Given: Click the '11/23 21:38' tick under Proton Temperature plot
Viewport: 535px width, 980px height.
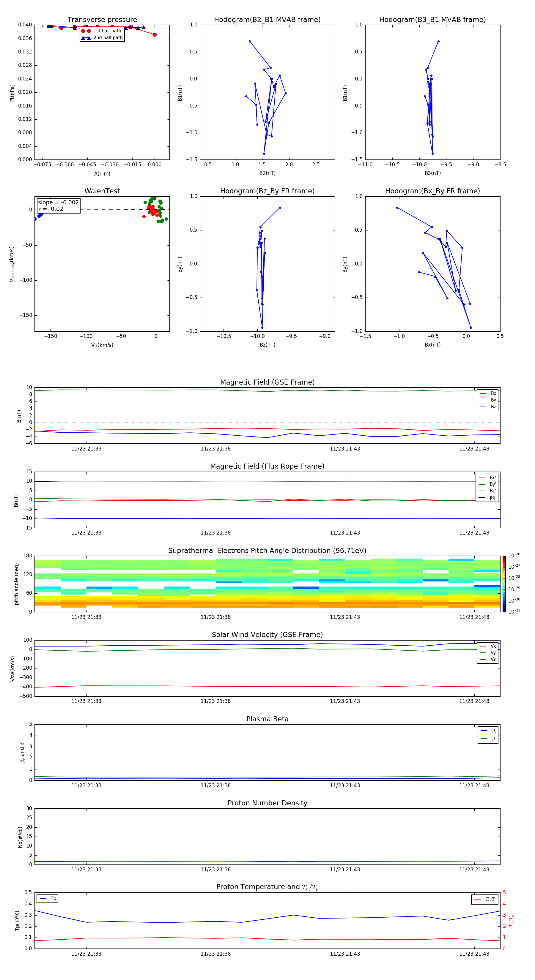Looking at the screenshot, I should (x=215, y=954).
